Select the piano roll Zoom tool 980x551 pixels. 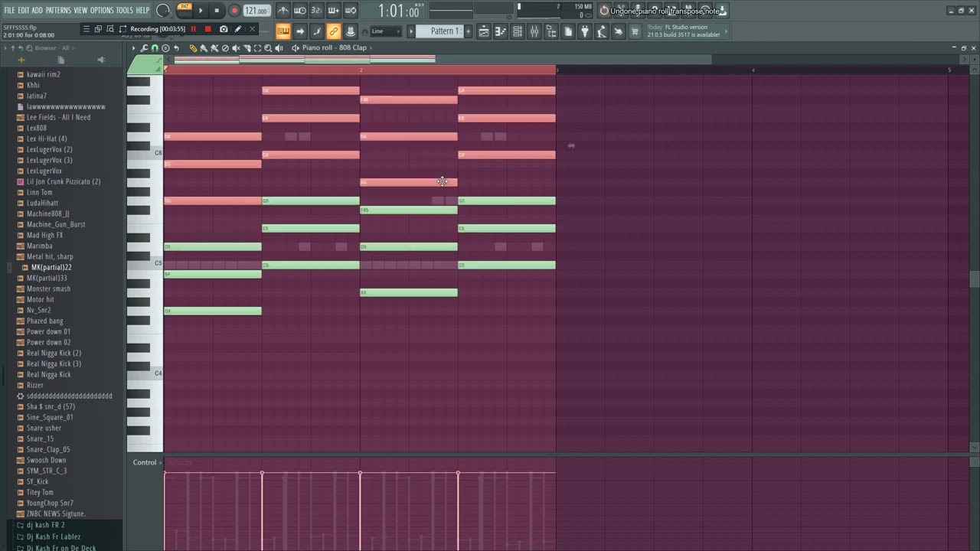tap(268, 48)
